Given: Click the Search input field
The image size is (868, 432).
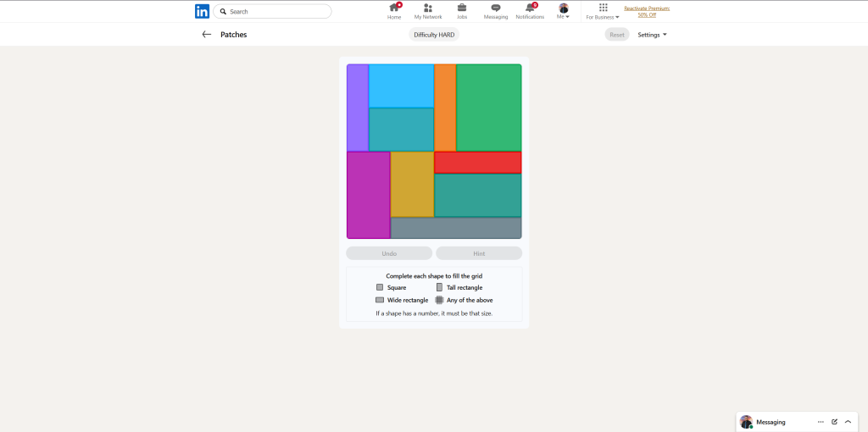Looking at the screenshot, I should tap(272, 11).
